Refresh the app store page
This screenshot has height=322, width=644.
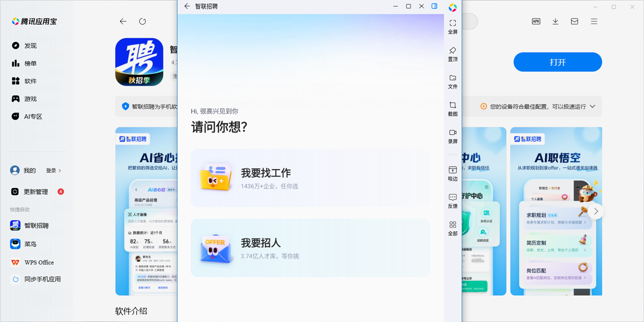[x=142, y=21]
